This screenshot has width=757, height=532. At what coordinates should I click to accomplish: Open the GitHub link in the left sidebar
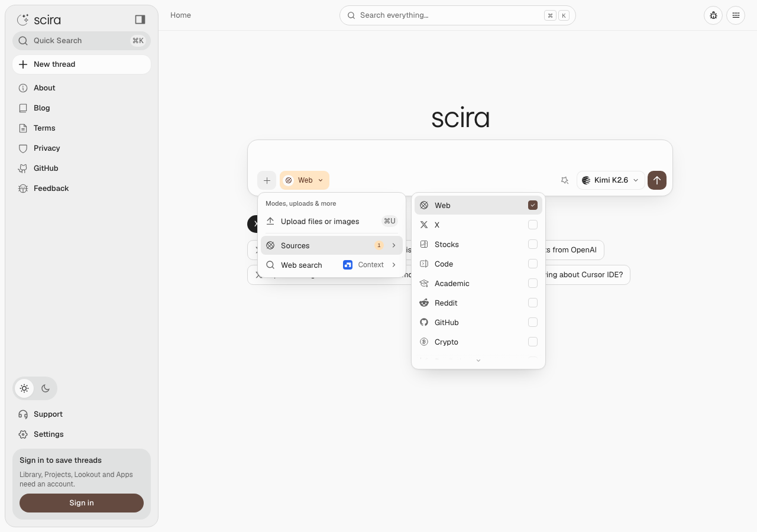coord(82,168)
